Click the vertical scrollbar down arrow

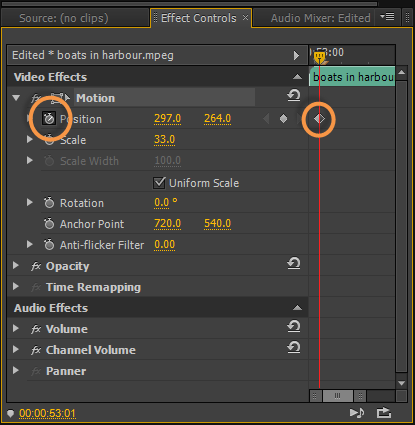click(402, 383)
